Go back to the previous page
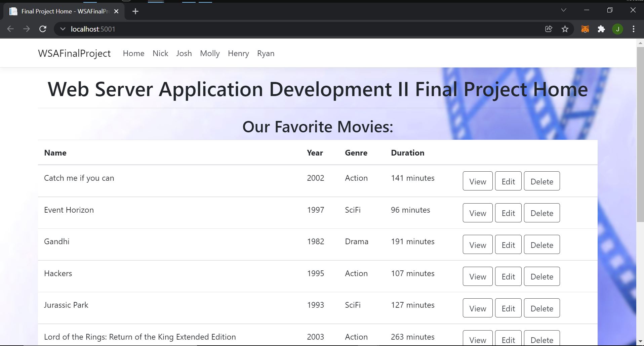 (x=10, y=29)
